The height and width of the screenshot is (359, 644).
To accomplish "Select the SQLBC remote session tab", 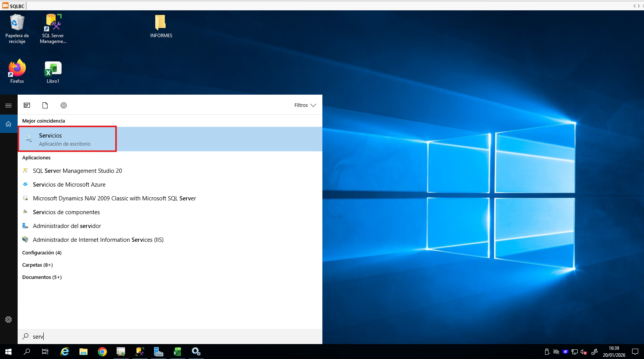I will (13, 6).
